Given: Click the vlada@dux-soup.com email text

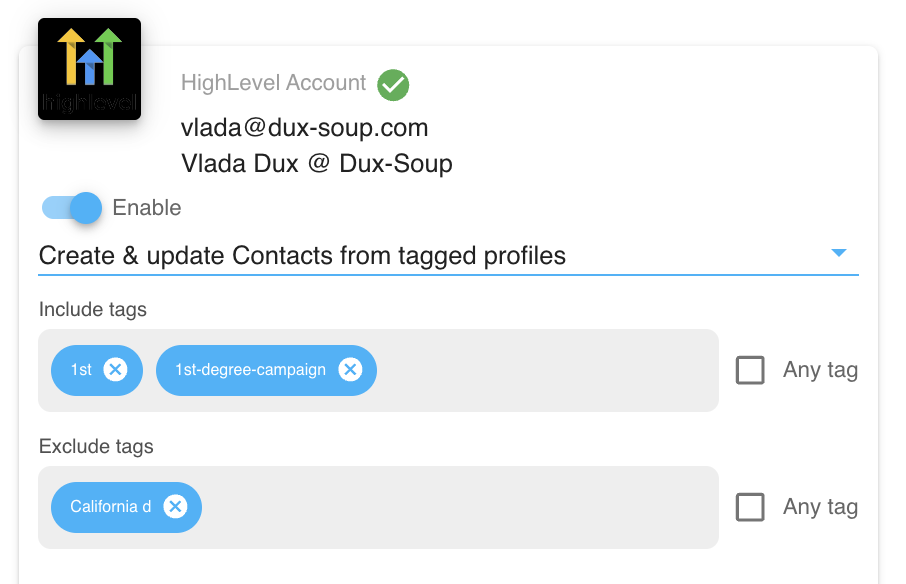Looking at the screenshot, I should tap(305, 128).
